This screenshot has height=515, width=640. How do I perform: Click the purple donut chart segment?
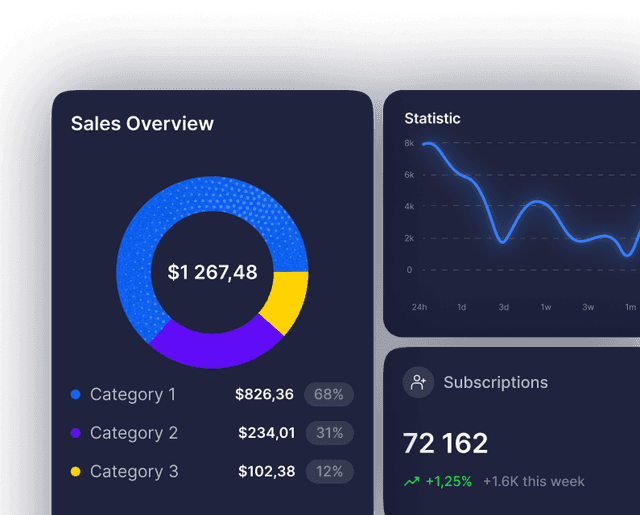coord(214,350)
